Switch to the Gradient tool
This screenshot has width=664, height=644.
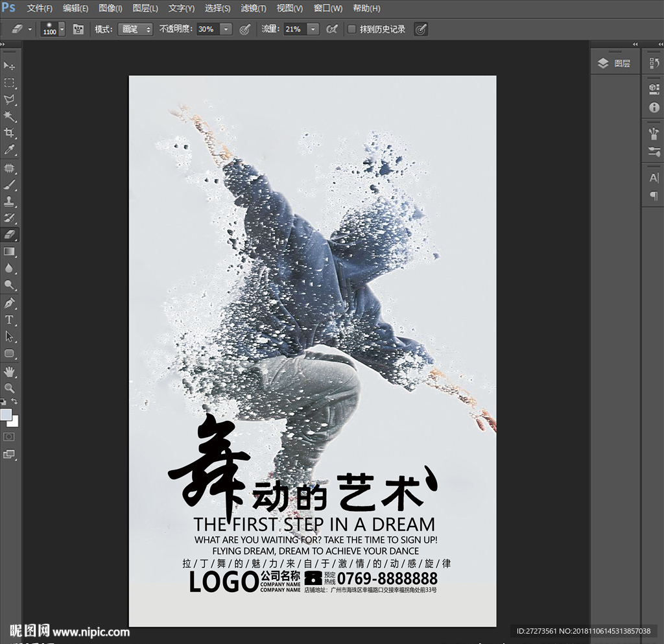[x=9, y=252]
